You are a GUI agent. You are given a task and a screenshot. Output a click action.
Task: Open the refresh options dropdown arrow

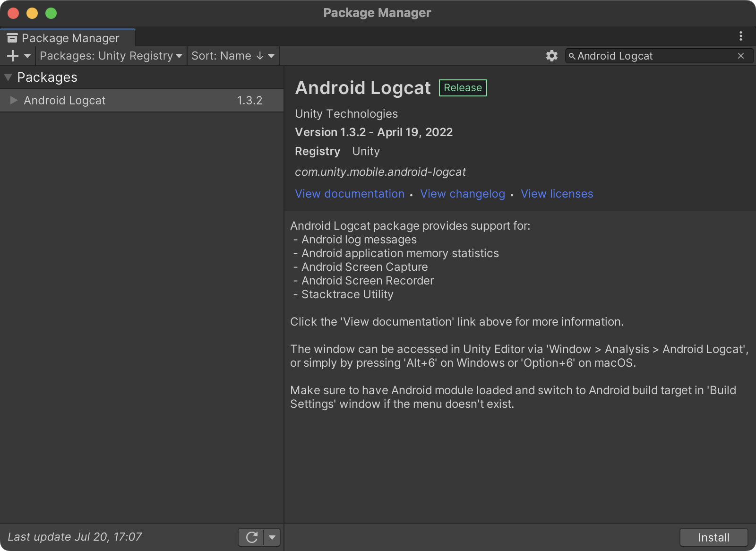tap(272, 537)
